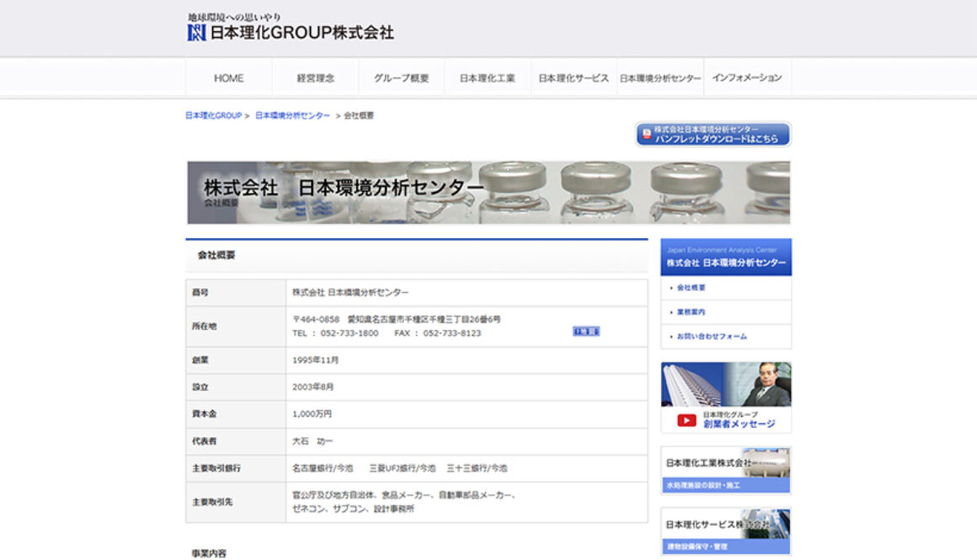Click the arrow icon beside 業務案内 in sidebar

[x=671, y=312]
